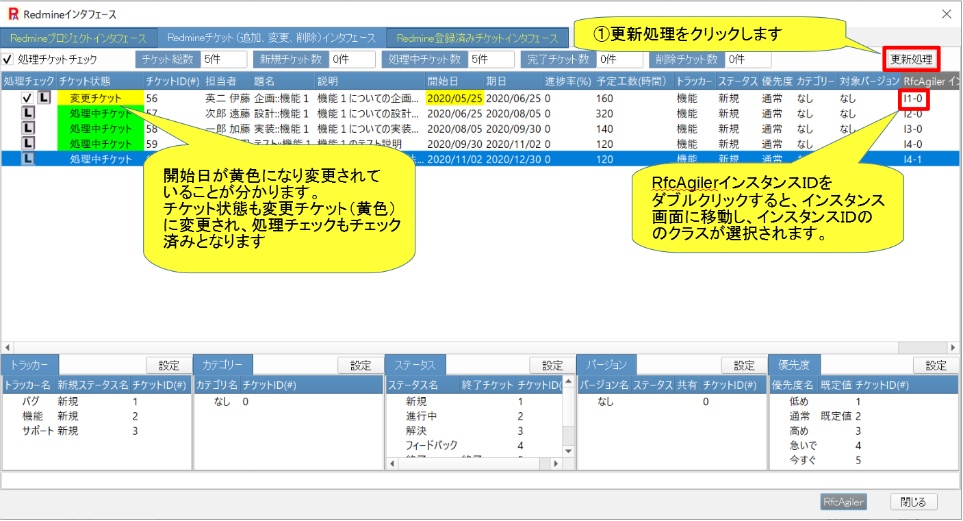Select 高め row in priority list
This screenshot has height=521, width=963.
click(x=864, y=431)
